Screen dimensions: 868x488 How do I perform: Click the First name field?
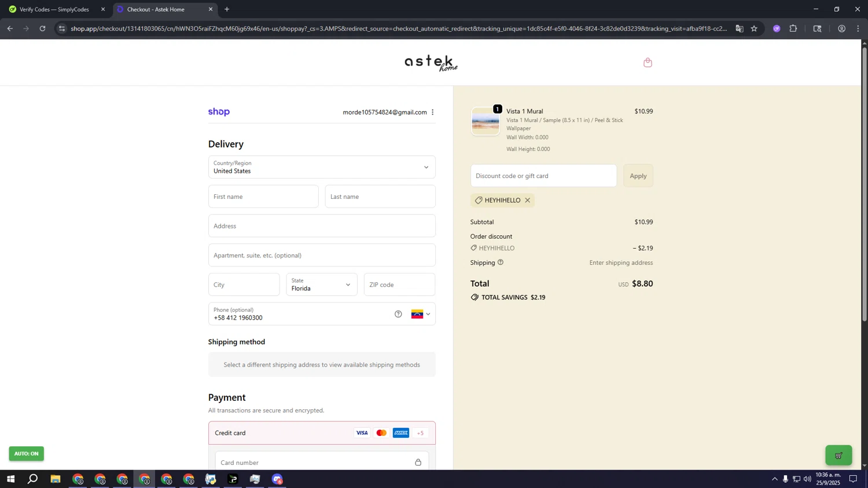point(263,197)
